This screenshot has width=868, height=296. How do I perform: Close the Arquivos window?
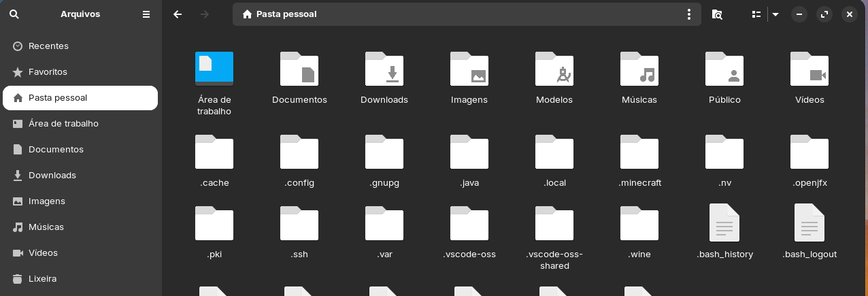849,14
